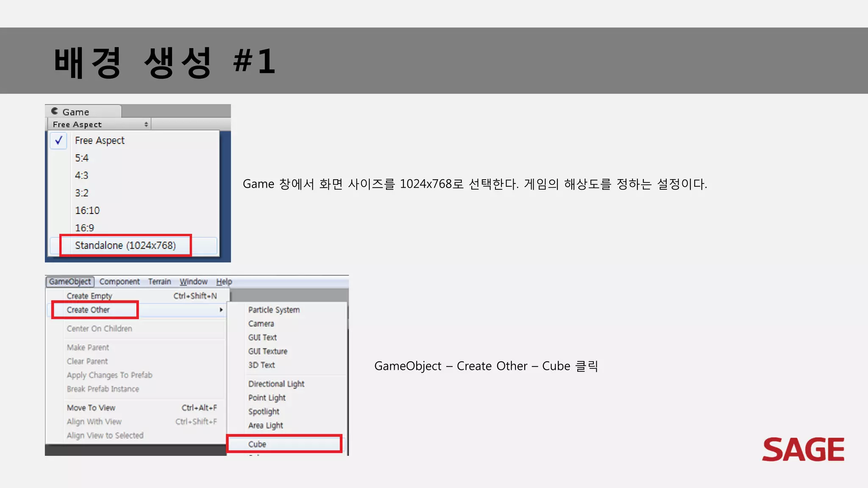Create a Point Light
868x488 pixels.
coord(267,398)
